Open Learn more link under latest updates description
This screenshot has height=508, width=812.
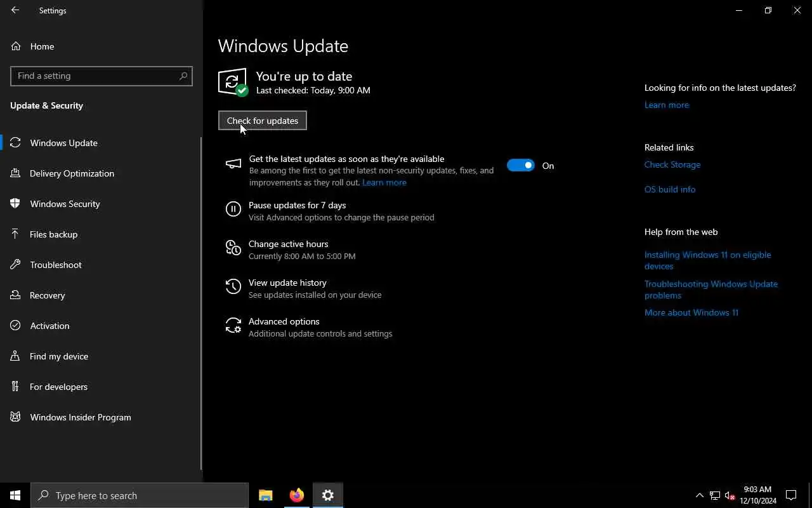pyautogui.click(x=384, y=182)
